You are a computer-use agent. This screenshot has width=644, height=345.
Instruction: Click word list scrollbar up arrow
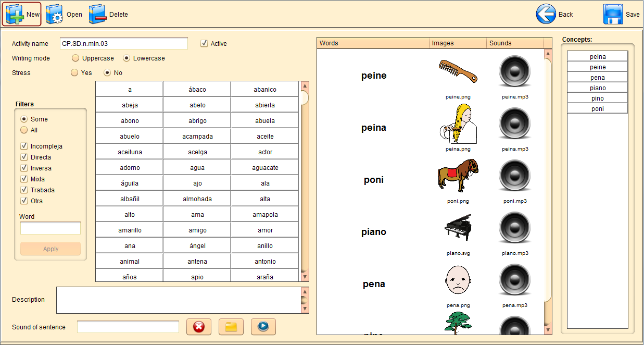point(305,85)
